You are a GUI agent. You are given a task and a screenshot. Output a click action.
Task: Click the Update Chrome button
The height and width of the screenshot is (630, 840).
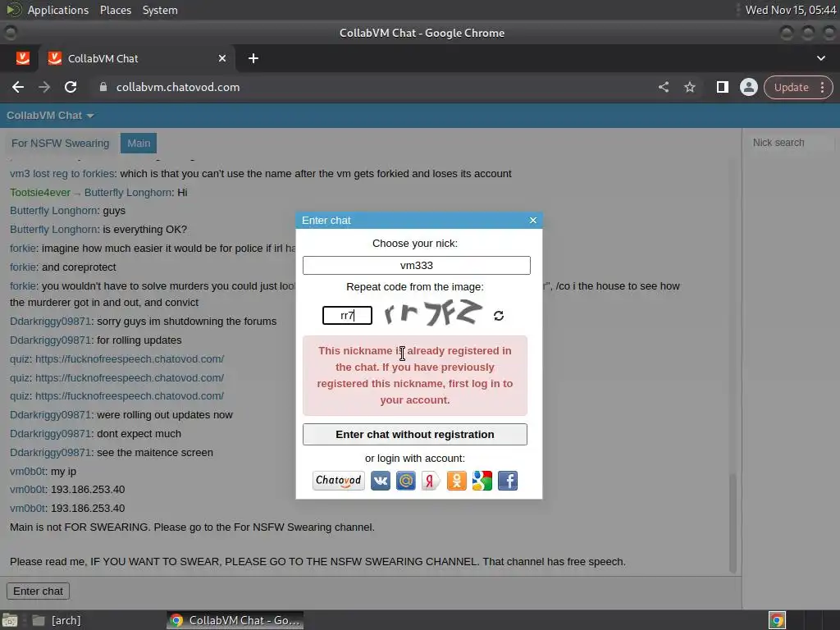point(792,87)
